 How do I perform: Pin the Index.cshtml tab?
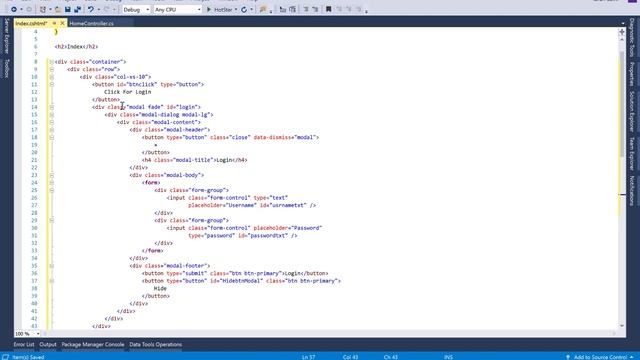click(54, 23)
